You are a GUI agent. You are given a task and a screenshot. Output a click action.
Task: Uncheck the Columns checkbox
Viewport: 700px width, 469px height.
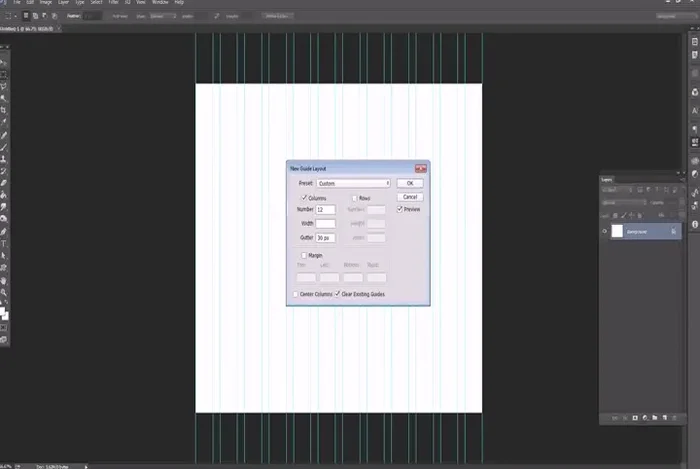[305, 199]
